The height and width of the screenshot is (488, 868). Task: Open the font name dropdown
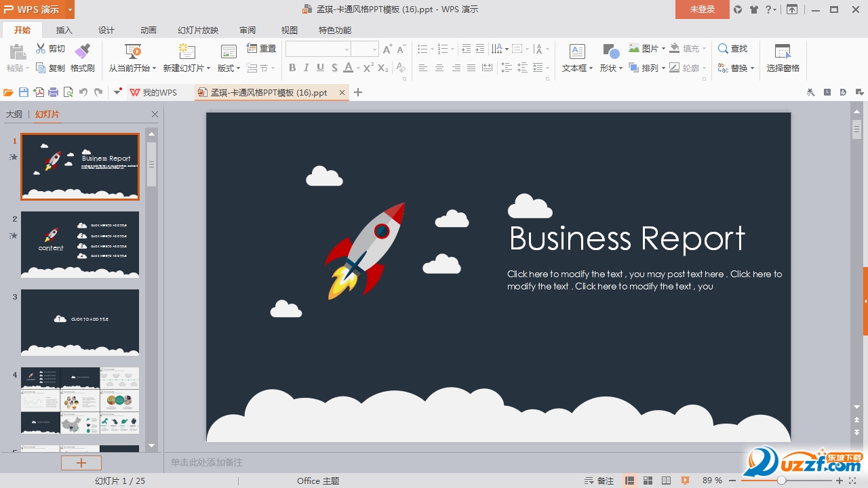(347, 49)
